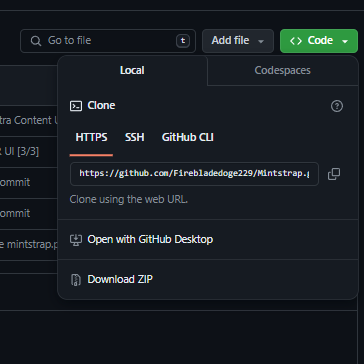Image resolution: width=364 pixels, height=364 pixels.
Task: Select the HTTPS clone option
Action: (x=91, y=137)
